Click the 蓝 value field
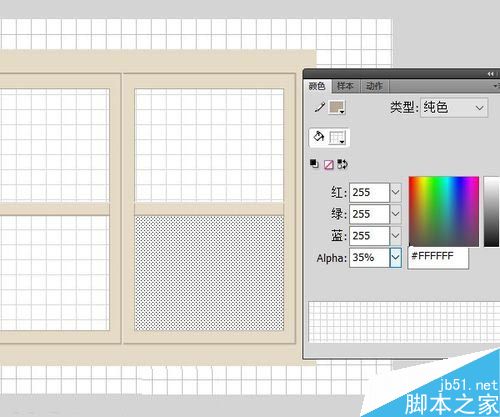The width and height of the screenshot is (500, 417). click(x=369, y=236)
